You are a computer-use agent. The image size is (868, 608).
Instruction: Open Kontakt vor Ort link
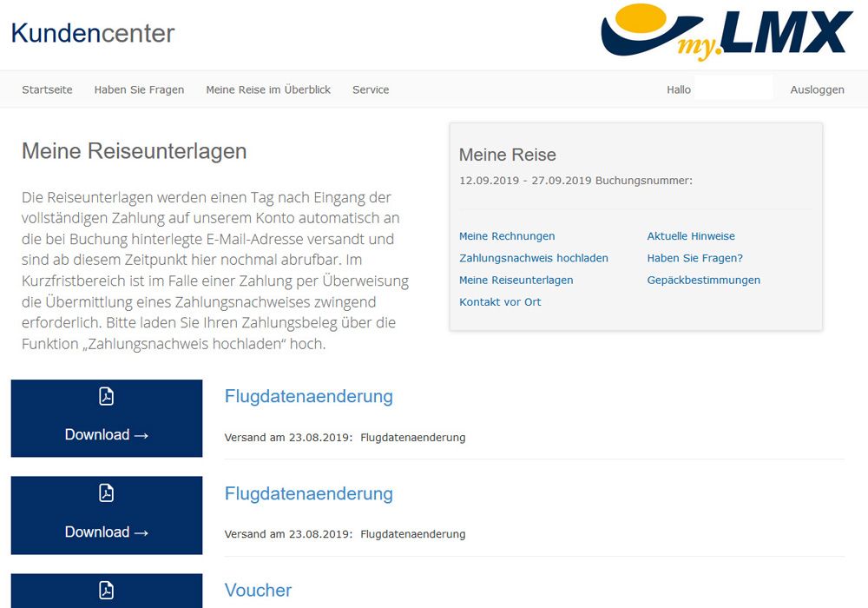[x=500, y=302]
